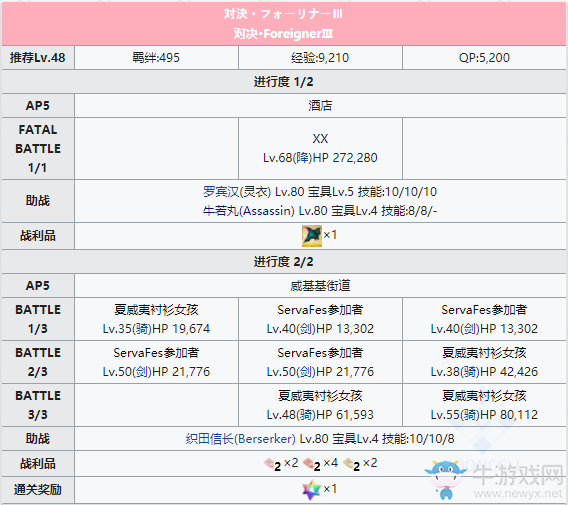This screenshot has width=568, height=505.
Task: Click the 进行度 1/2 section header
Action: pyautogui.click(x=284, y=82)
